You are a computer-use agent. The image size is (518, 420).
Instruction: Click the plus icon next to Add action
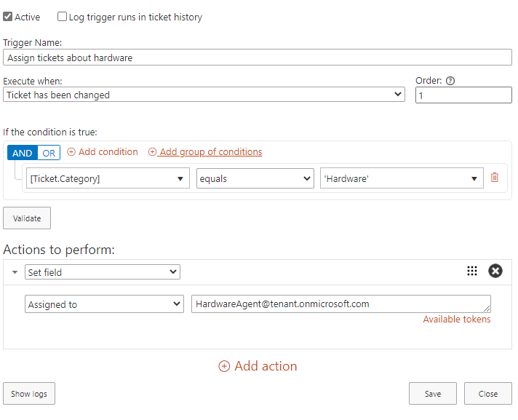click(224, 366)
